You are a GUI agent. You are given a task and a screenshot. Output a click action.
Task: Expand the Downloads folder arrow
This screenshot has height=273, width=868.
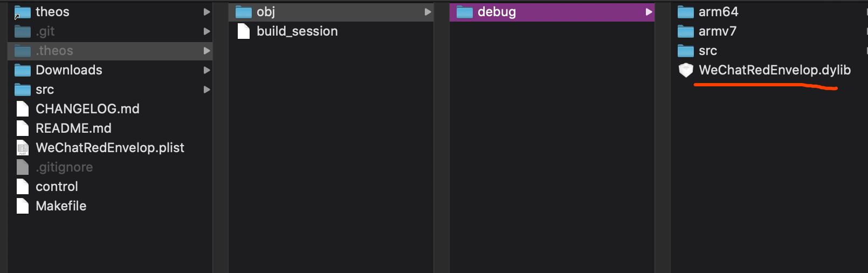coord(206,70)
